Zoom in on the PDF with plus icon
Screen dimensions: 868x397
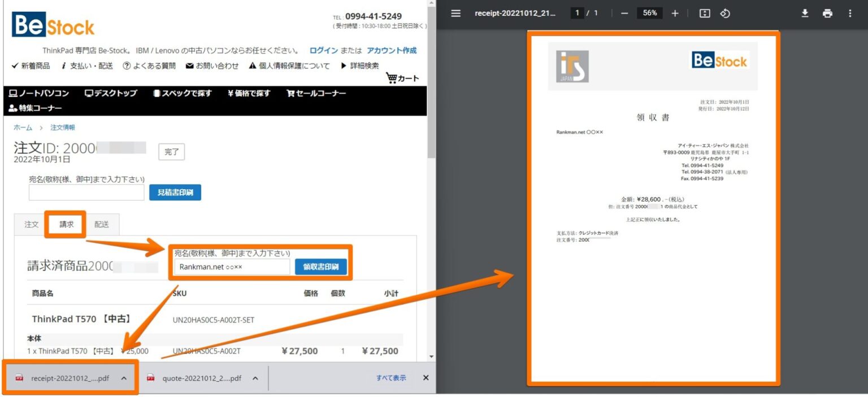tap(675, 12)
